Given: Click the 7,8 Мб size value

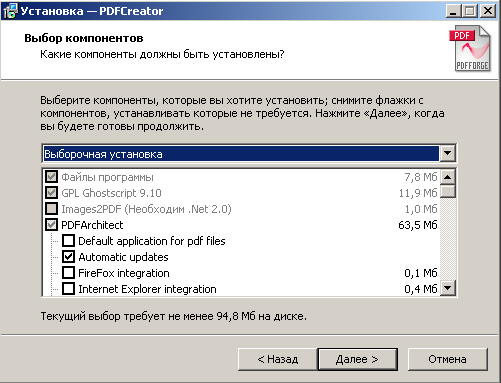Looking at the screenshot, I should (421, 177).
